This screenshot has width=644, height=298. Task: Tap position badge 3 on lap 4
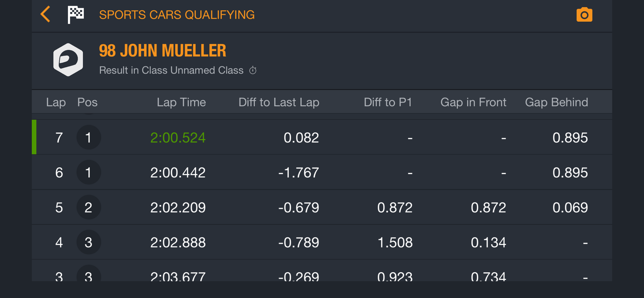point(89,242)
